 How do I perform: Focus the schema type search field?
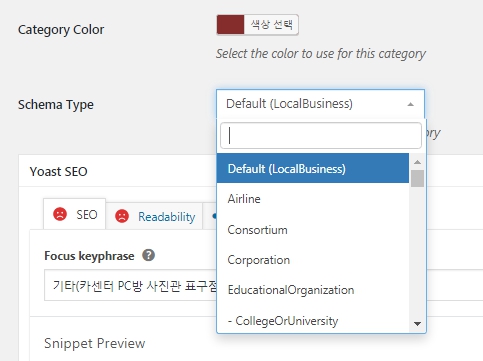[x=321, y=136]
